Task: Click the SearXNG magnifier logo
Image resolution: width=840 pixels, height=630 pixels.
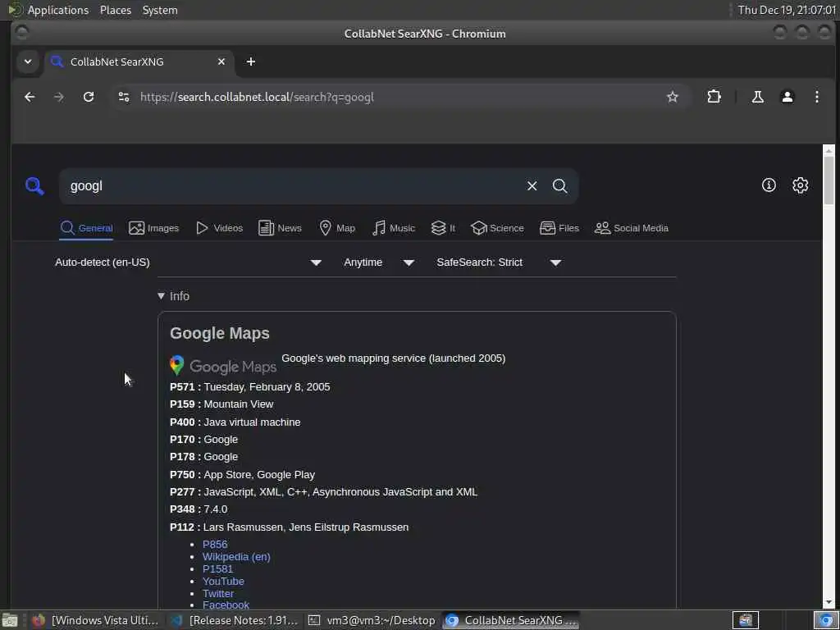Action: click(x=34, y=186)
